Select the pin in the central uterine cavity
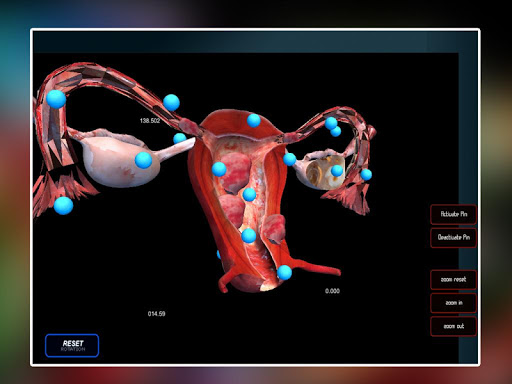Image resolution: width=512 pixels, height=384 pixels. [249, 195]
